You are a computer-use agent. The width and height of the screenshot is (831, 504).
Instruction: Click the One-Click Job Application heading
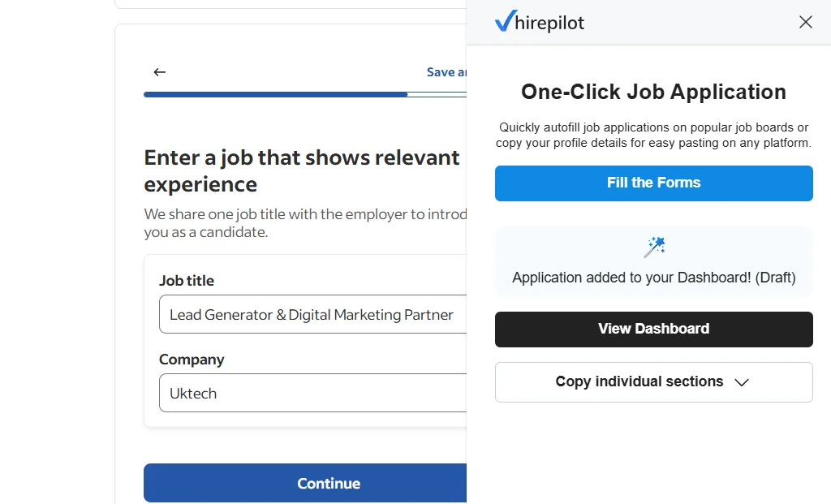coord(653,92)
